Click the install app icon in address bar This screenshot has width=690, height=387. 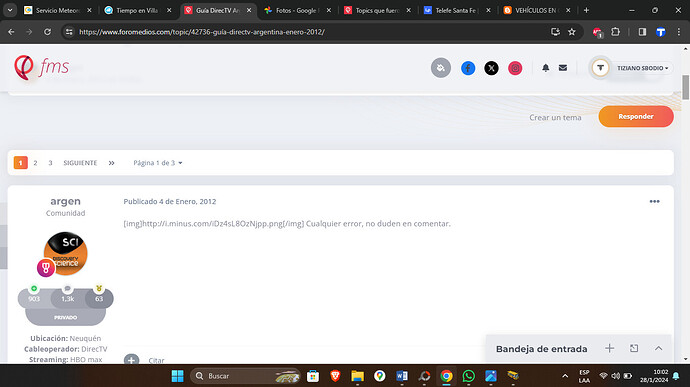tap(555, 32)
